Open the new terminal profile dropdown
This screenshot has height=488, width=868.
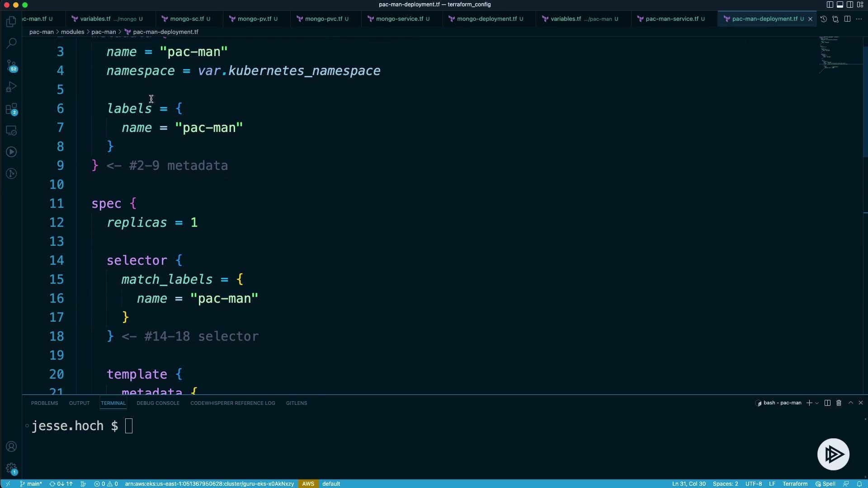point(817,403)
